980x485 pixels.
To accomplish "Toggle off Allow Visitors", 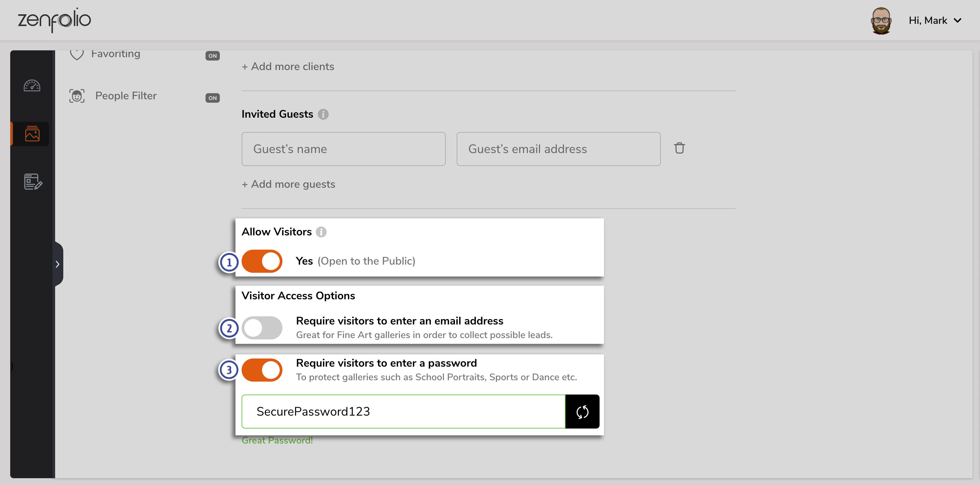I will 262,261.
